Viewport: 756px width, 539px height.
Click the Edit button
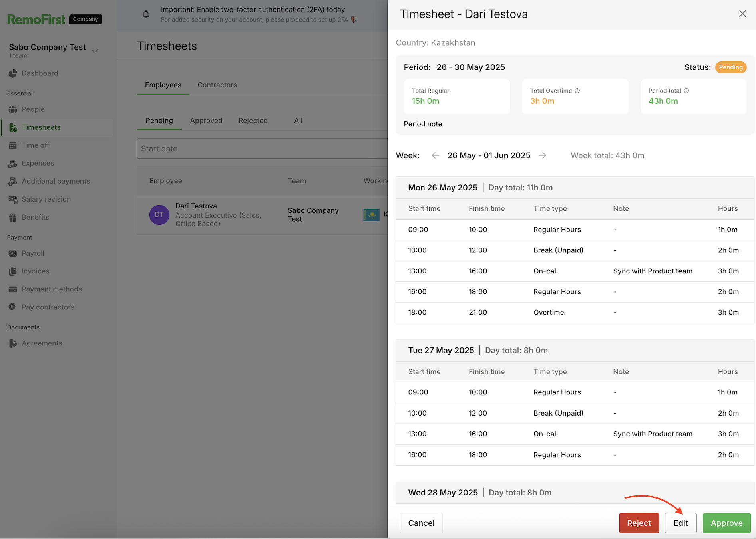[x=680, y=523]
